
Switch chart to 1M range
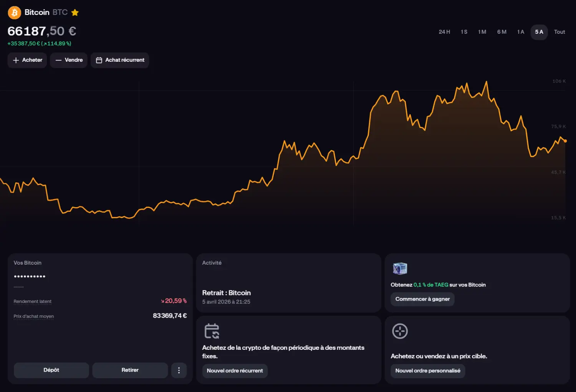click(482, 32)
